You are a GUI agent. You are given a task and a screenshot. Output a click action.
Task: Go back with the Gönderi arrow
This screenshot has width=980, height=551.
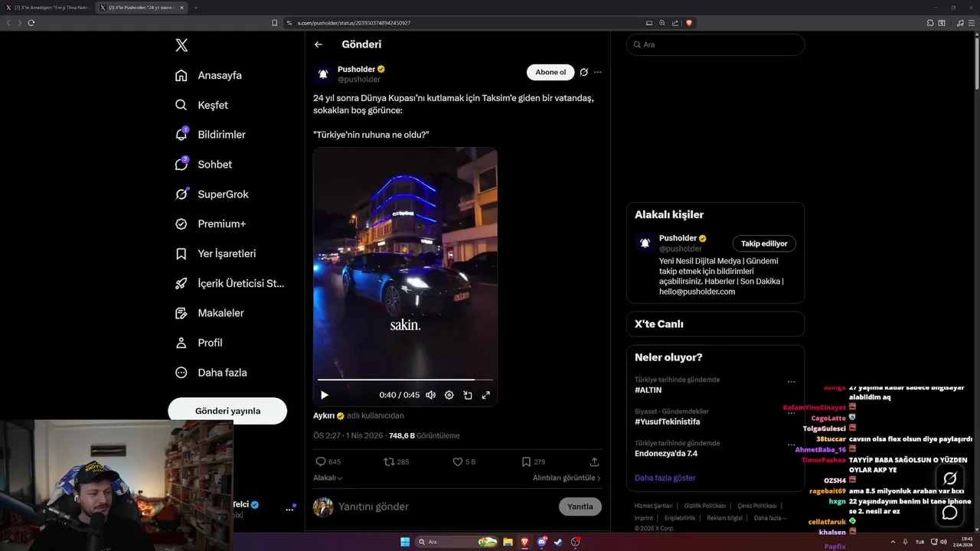click(x=318, y=44)
